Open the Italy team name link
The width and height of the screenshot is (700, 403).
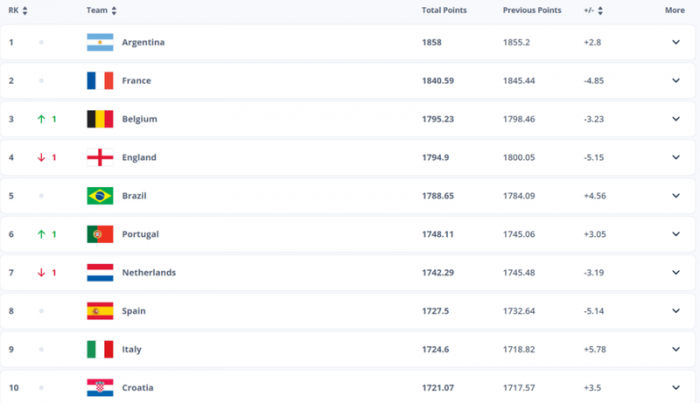point(131,349)
